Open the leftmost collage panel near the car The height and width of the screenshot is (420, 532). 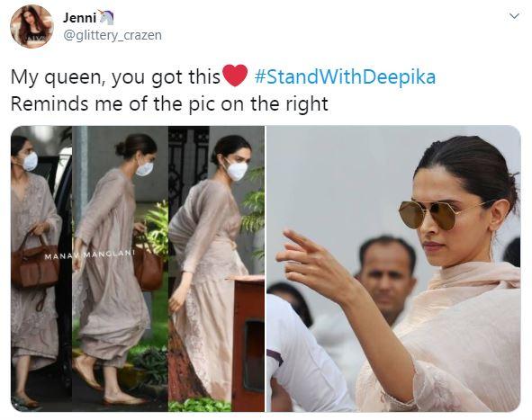click(x=41, y=269)
